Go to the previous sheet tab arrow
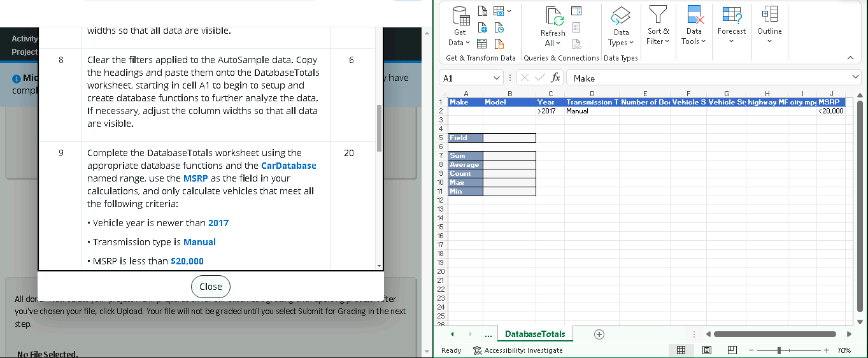 tap(452, 334)
